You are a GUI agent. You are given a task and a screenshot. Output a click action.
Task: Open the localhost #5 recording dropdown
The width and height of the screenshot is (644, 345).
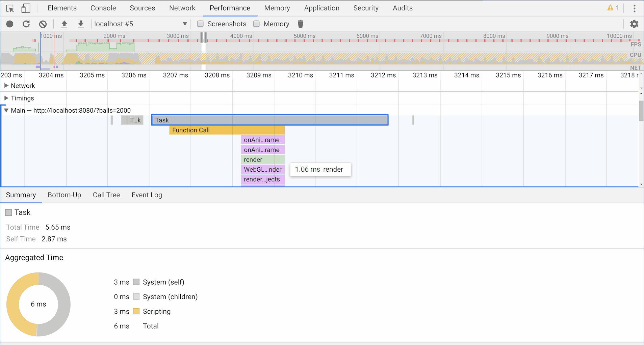coord(140,24)
